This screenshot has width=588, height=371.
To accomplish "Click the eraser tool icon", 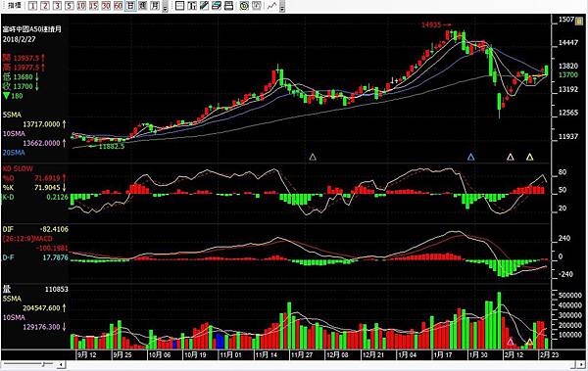I will point(217,6).
